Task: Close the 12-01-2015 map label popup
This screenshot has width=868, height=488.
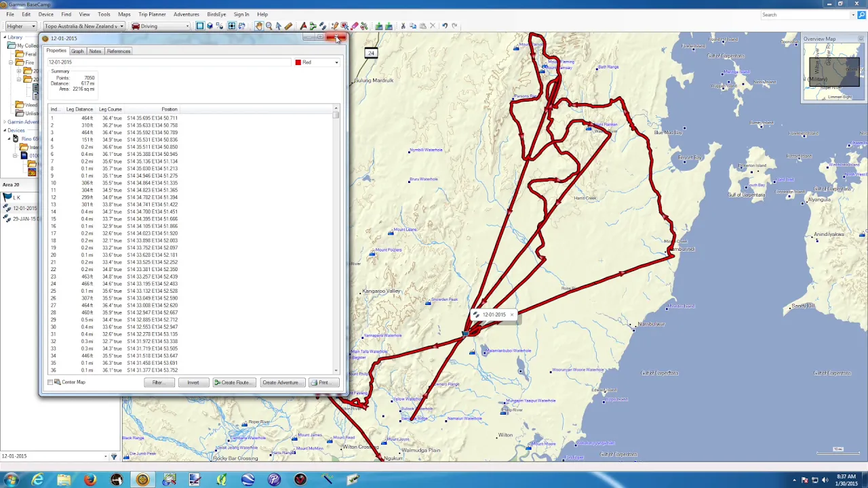Action: [x=512, y=315]
